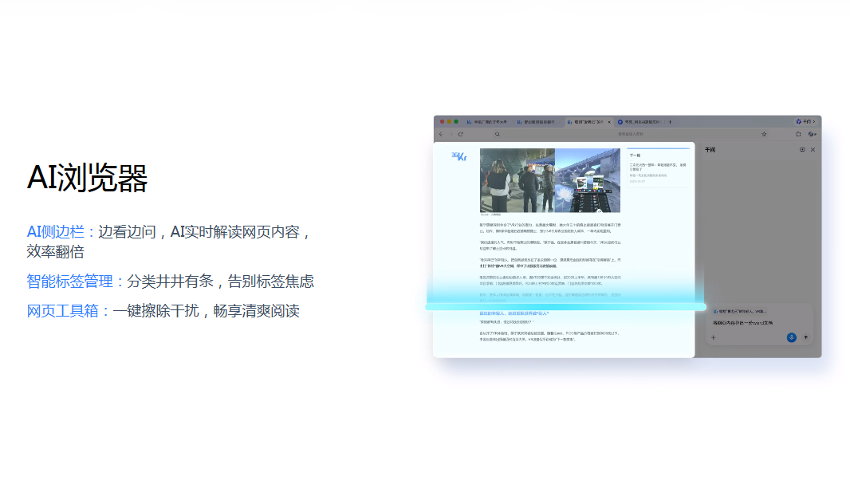Viewport: 850px width, 504px height.
Task: Close the active third browser tab
Action: tap(609, 122)
